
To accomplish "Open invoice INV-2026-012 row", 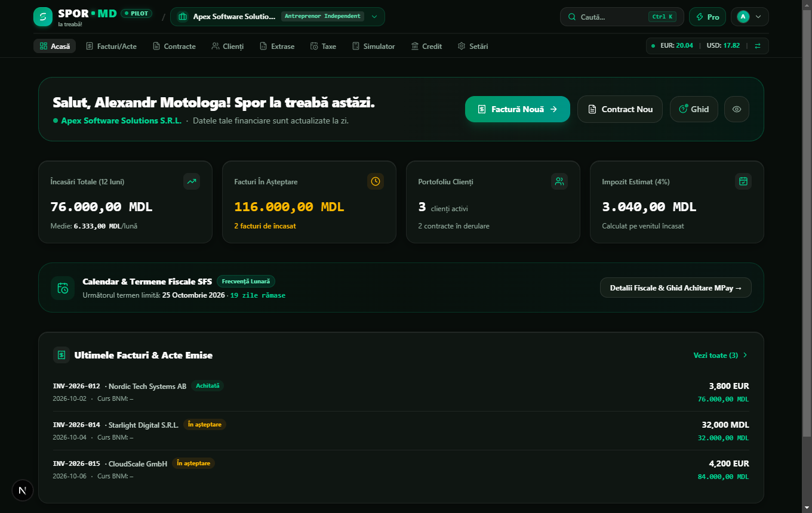I will tap(401, 392).
